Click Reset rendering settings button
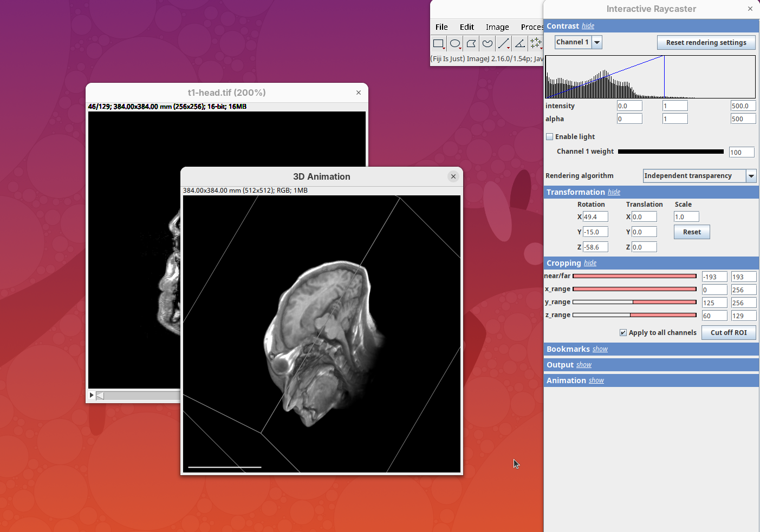Screen dimensions: 760x532 pos(706,43)
